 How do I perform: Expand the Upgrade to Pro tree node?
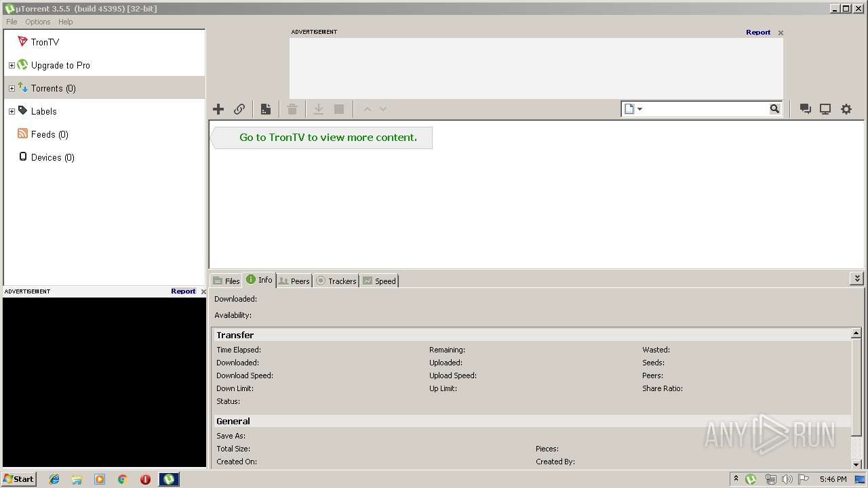point(12,65)
